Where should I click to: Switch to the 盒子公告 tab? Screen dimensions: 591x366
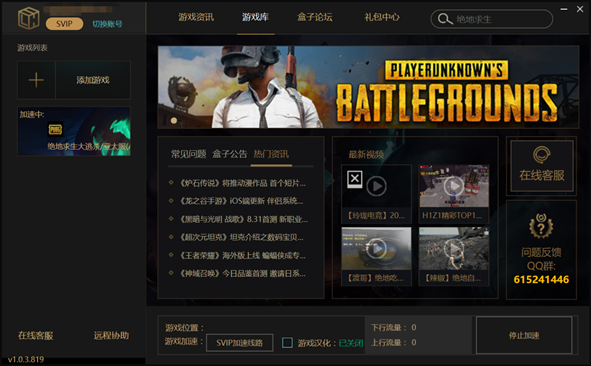coord(230,154)
